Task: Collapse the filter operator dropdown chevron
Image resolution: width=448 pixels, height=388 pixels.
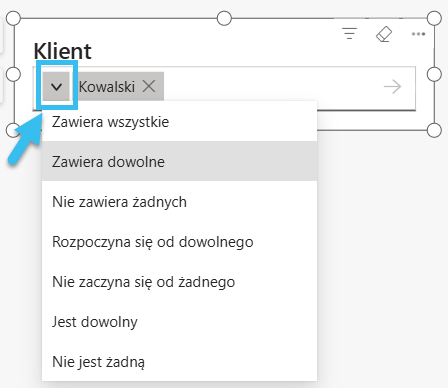Action: tap(56, 86)
